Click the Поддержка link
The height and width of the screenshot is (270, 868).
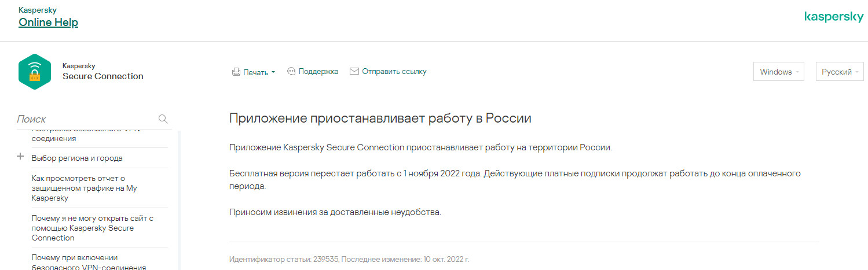318,72
